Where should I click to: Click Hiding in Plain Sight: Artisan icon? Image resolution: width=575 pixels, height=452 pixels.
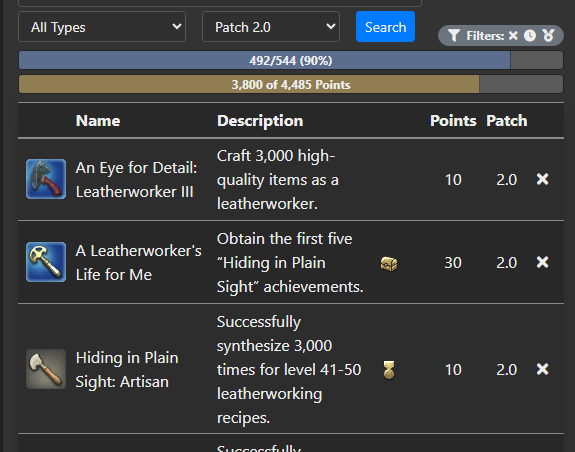click(x=46, y=369)
